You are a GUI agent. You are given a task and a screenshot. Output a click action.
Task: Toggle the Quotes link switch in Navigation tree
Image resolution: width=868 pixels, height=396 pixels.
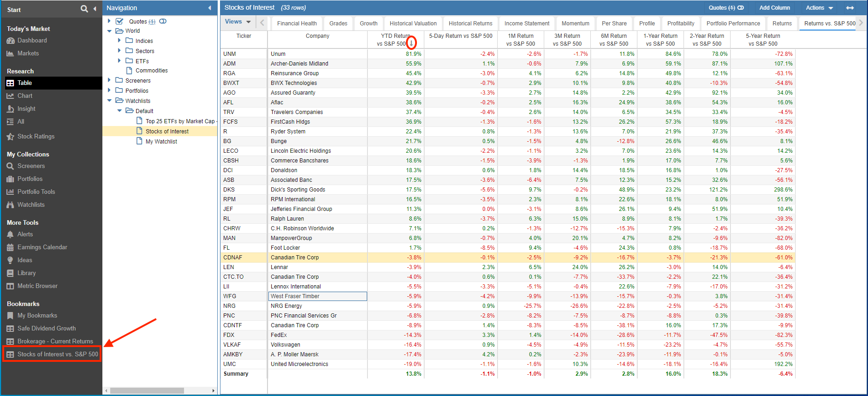click(163, 21)
